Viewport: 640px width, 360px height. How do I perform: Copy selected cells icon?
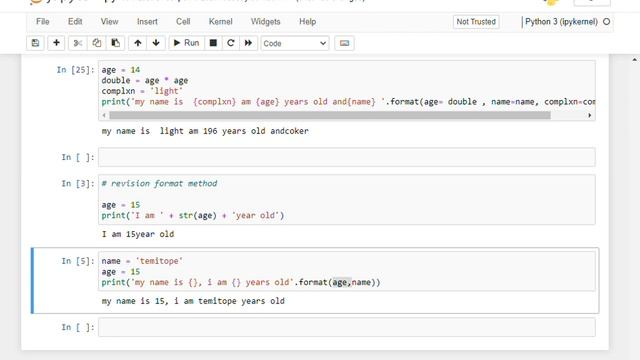click(97, 43)
